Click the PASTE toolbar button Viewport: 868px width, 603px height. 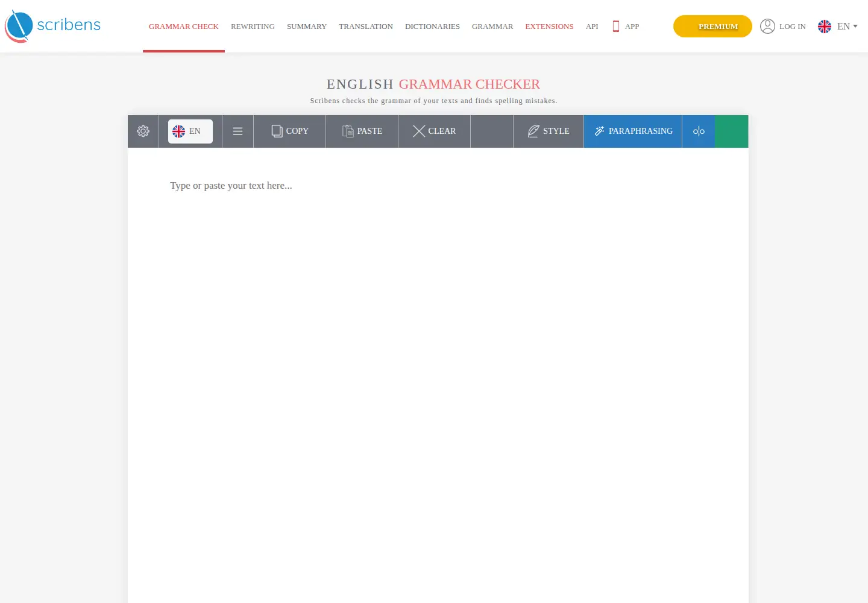coord(362,131)
